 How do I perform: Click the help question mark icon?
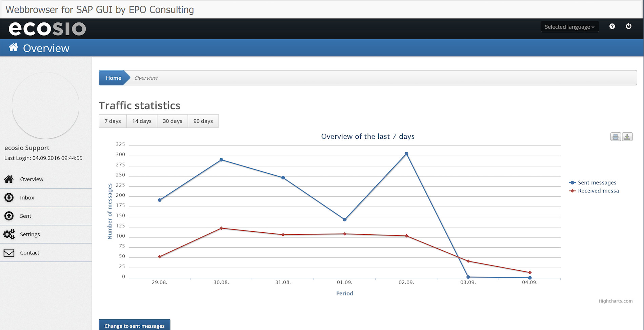click(x=612, y=26)
